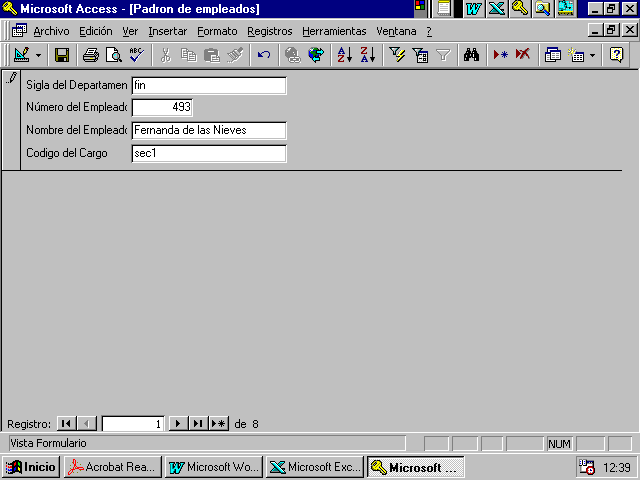The width and height of the screenshot is (640, 480).
Task: Go to the previous record
Action: pyautogui.click(x=87, y=424)
